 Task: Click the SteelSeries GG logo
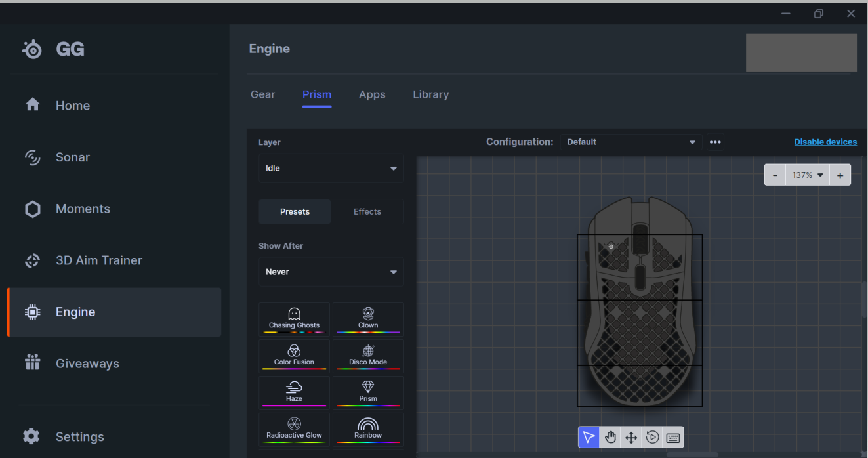[53, 49]
